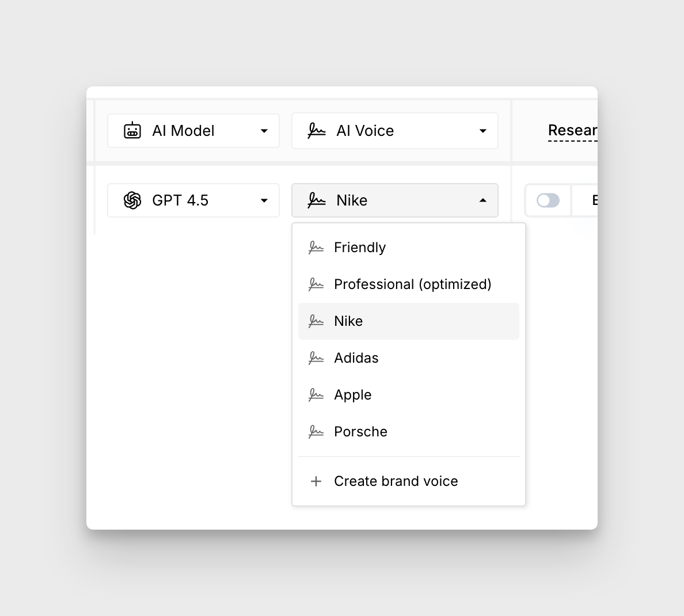This screenshot has height=616, width=684.
Task: Select Porsche from the voice list
Action: click(x=360, y=432)
